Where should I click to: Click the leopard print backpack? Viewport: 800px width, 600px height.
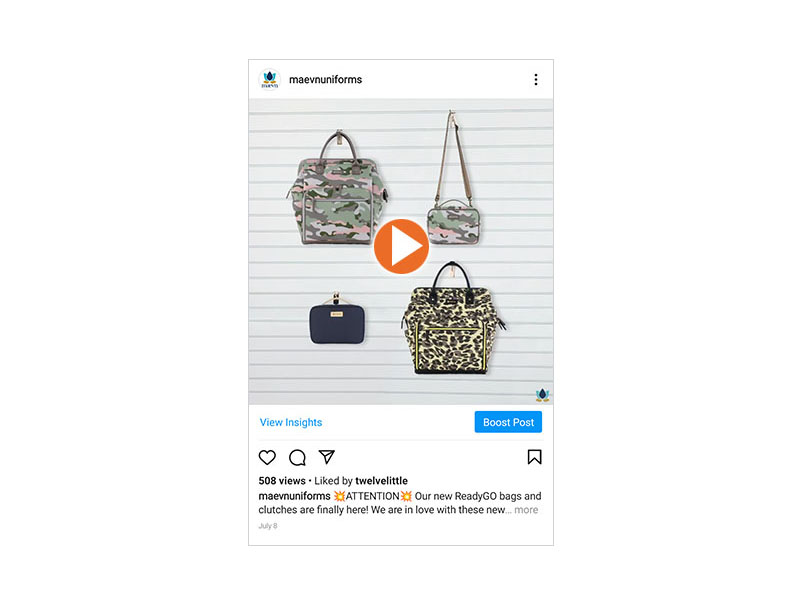click(x=452, y=320)
